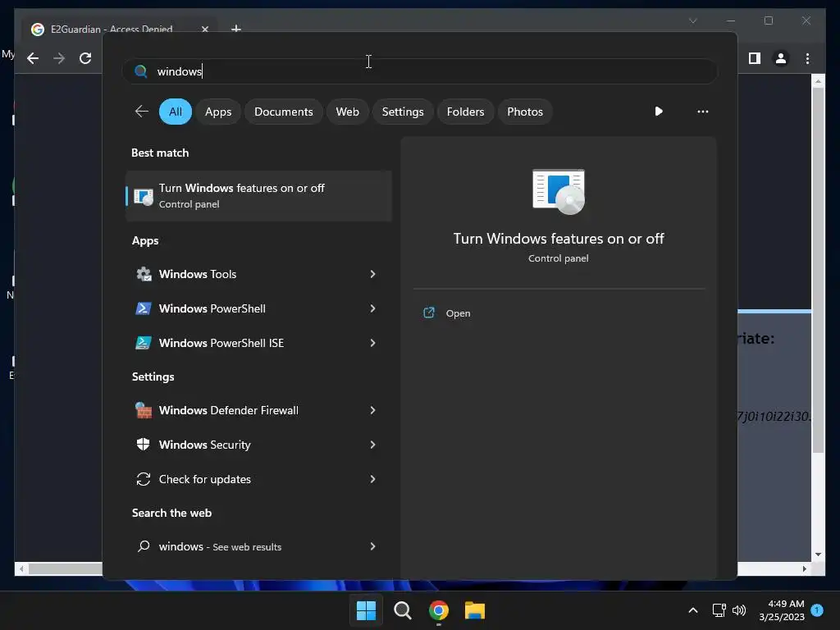Select the Photos filter tab

(525, 112)
